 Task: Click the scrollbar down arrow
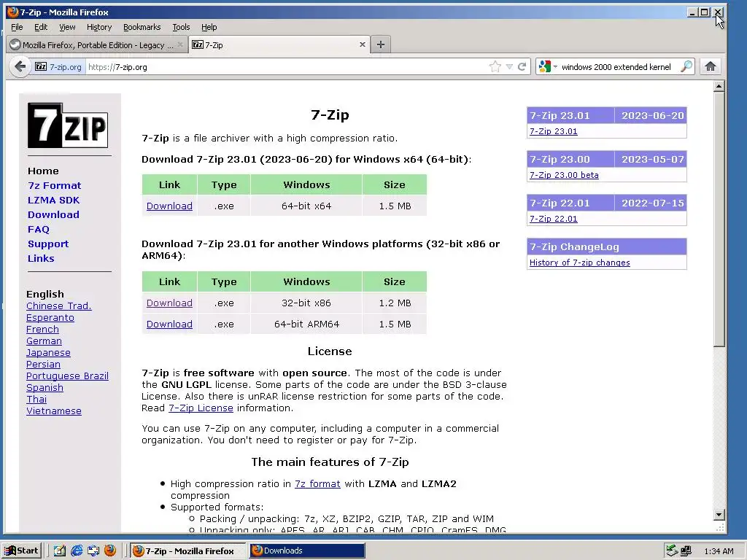pos(719,514)
